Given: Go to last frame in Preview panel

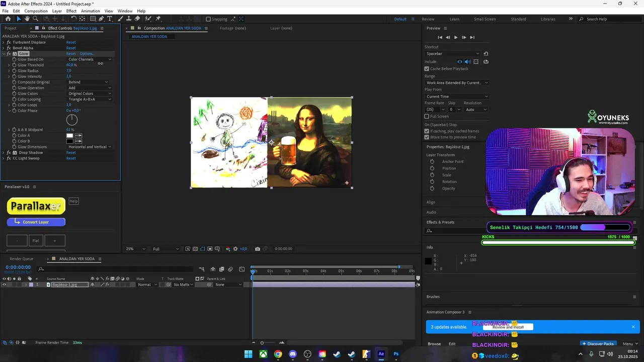Looking at the screenshot, I should [472, 37].
